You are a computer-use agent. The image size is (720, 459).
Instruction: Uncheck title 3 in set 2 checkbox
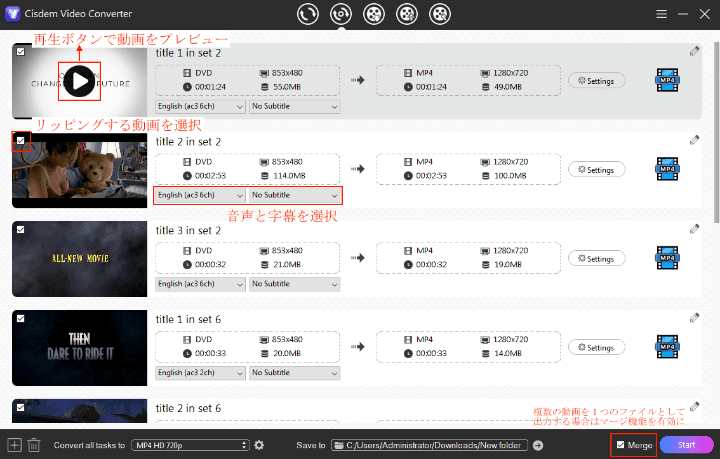(x=21, y=230)
